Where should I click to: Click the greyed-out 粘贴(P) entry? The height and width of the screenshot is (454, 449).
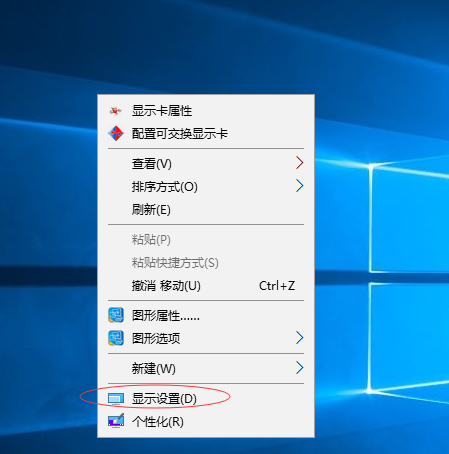pos(151,240)
